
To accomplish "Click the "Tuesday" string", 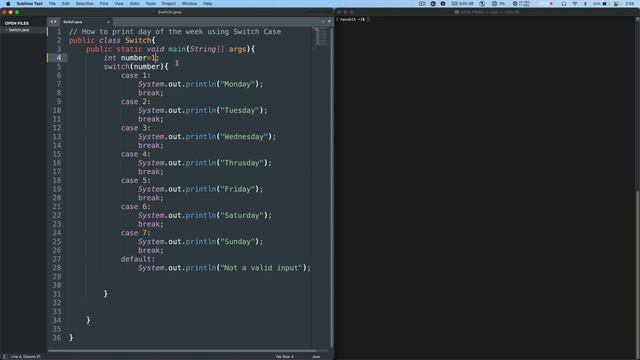I will (239, 110).
